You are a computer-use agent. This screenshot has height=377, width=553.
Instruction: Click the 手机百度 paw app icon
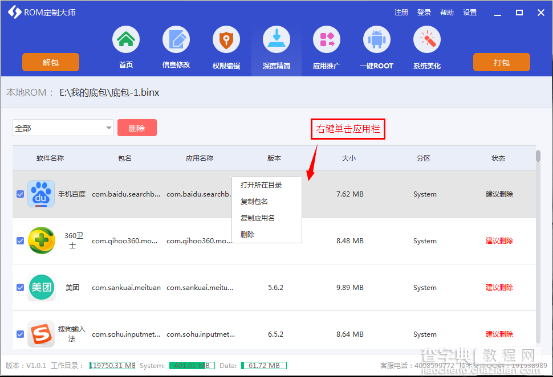point(41,194)
